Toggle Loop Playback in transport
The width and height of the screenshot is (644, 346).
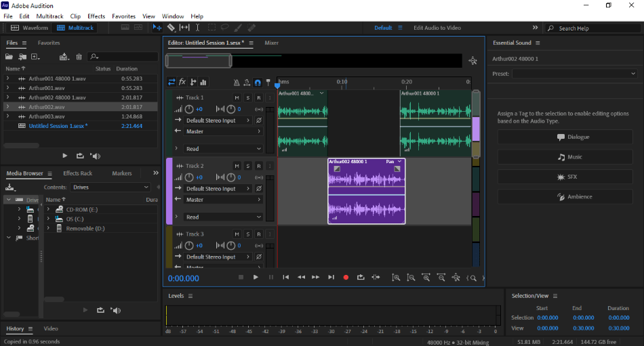[x=361, y=278]
